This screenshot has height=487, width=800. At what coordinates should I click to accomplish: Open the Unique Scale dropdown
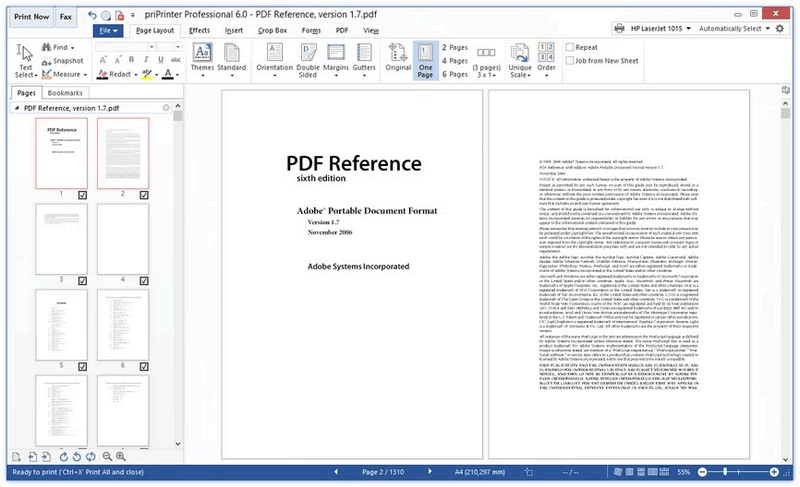pyautogui.click(x=520, y=61)
